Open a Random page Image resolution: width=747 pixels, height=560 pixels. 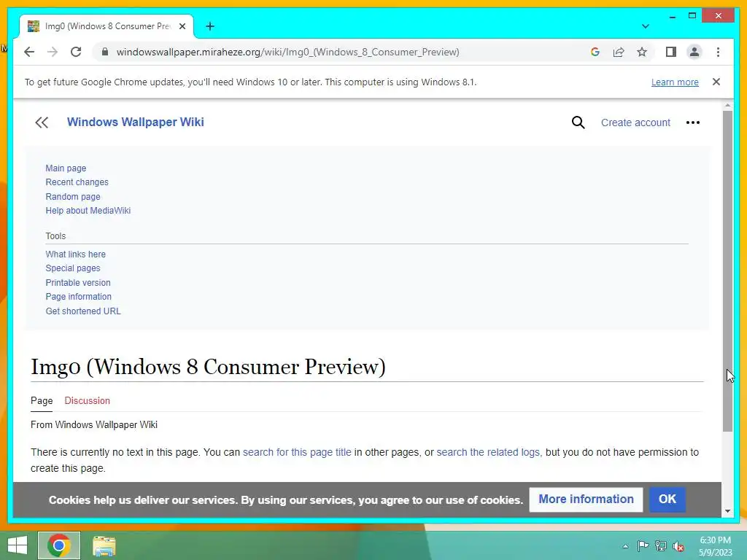pos(73,196)
